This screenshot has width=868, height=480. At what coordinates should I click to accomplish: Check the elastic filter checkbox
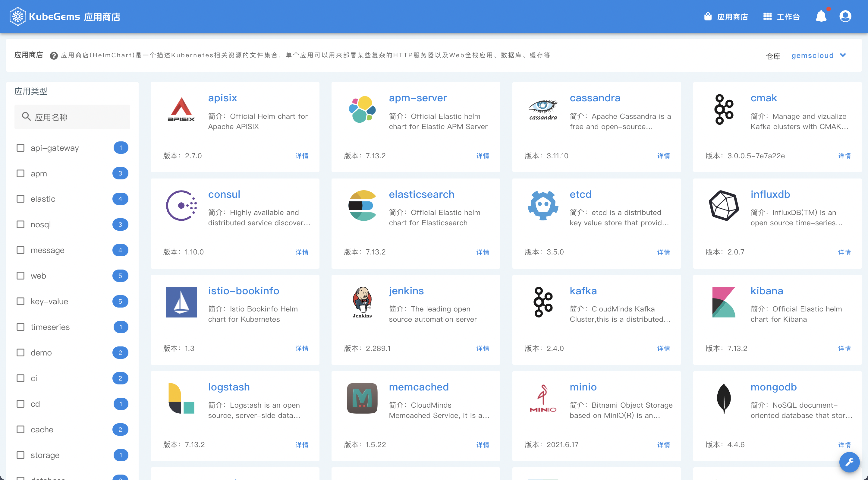pos(20,199)
